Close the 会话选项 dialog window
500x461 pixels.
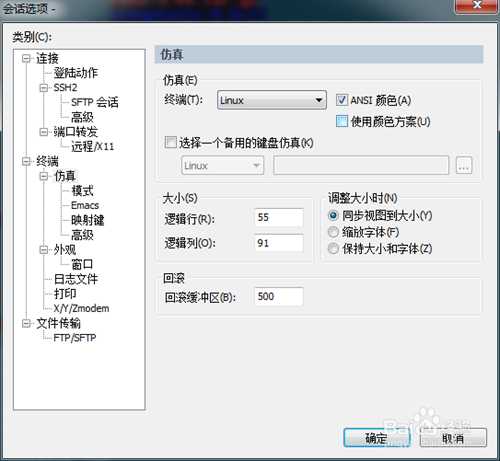477,5
